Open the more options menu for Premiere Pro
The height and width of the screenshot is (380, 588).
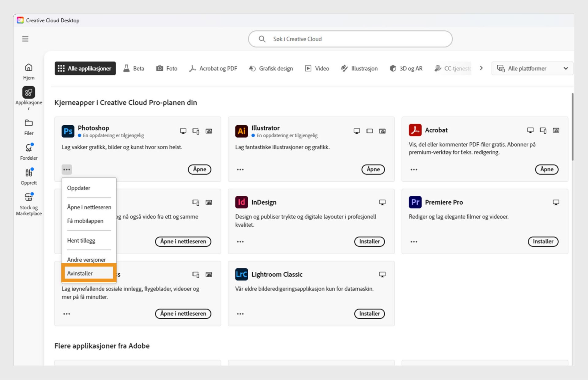(x=414, y=241)
